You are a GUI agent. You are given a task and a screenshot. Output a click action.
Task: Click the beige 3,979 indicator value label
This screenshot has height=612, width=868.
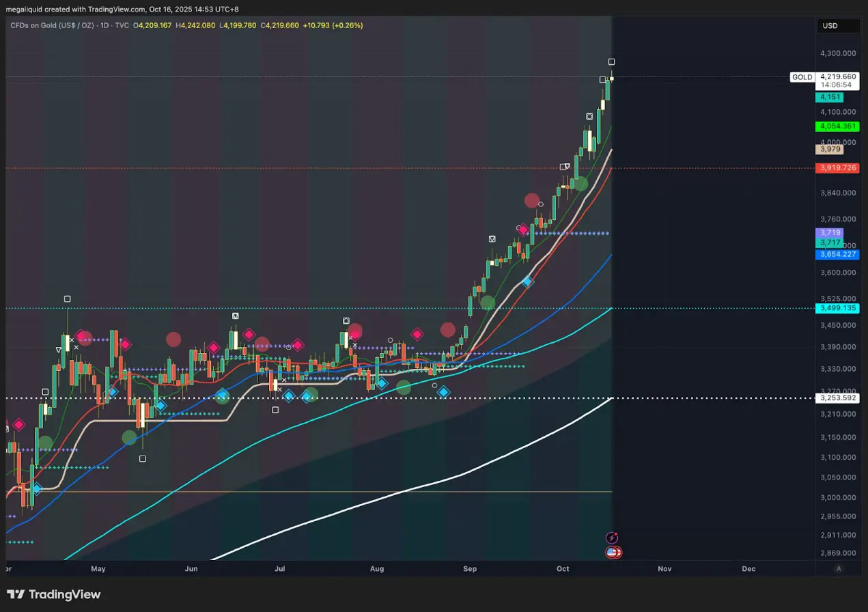coord(830,150)
